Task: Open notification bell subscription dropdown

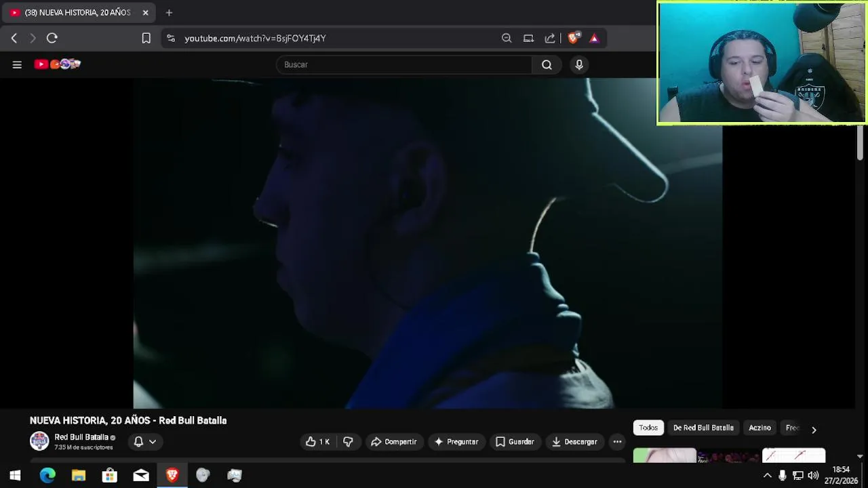Action: (x=145, y=442)
